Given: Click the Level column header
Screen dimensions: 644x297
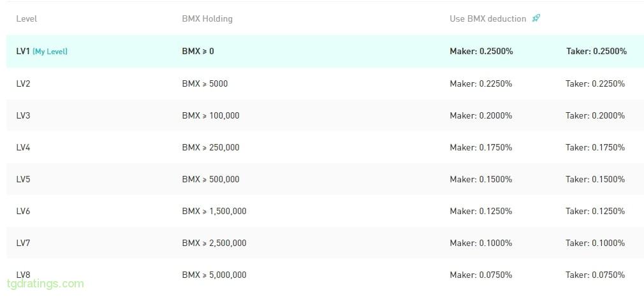Looking at the screenshot, I should pyautogui.click(x=26, y=19).
